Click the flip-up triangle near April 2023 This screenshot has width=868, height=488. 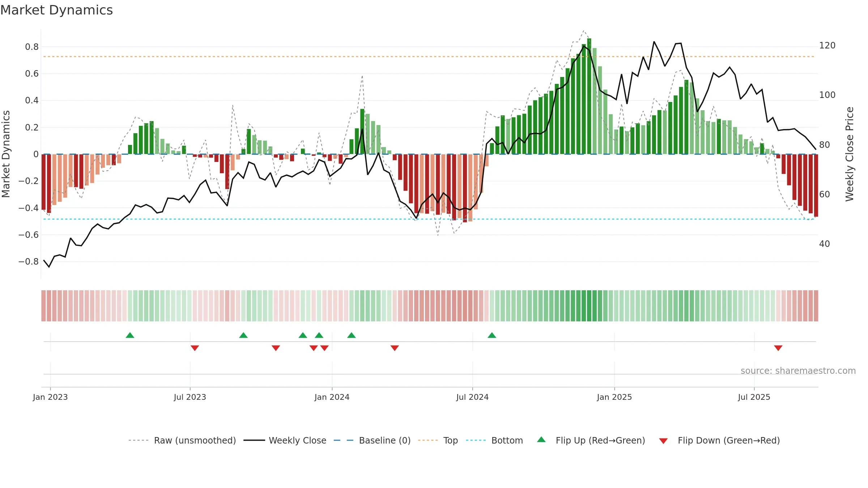[130, 335]
